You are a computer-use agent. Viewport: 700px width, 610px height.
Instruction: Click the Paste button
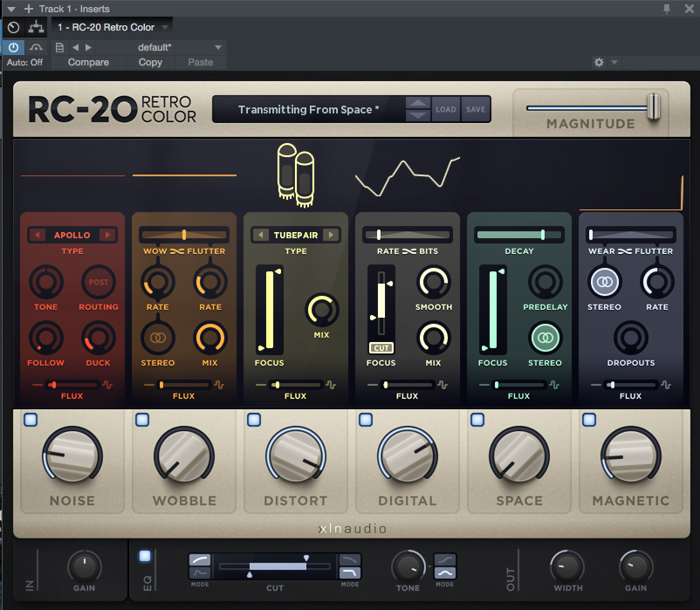[201, 62]
